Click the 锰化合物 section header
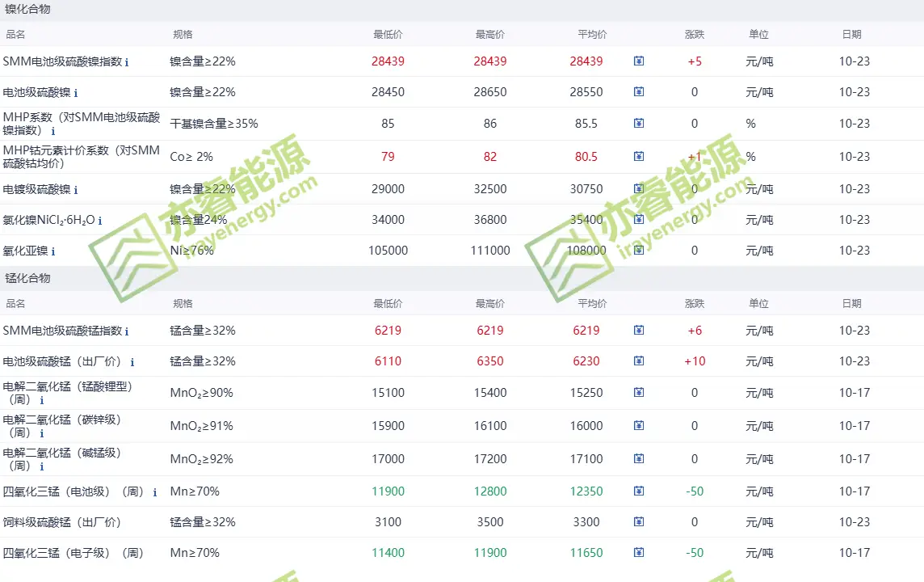Image resolution: width=924 pixels, height=582 pixels. tap(27, 278)
